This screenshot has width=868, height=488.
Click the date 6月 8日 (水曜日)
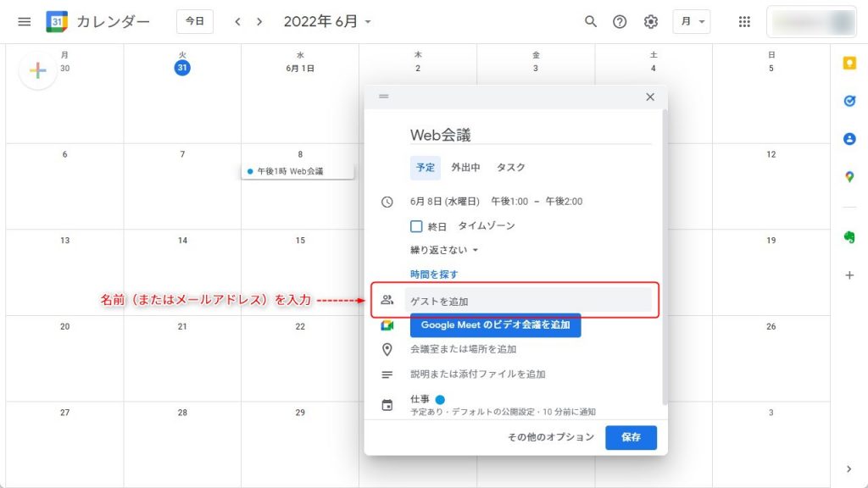[x=444, y=202]
